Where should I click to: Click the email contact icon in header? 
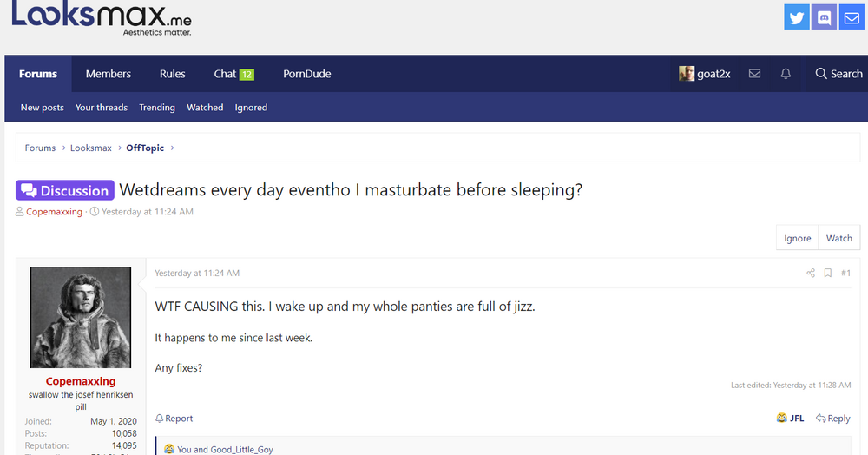852,17
